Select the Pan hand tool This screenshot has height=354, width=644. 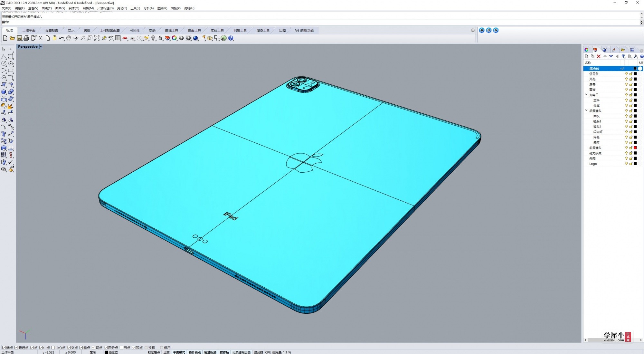pos(68,38)
